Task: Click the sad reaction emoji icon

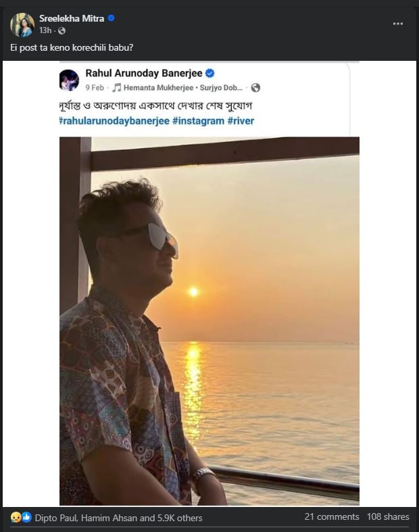Action: point(16,518)
